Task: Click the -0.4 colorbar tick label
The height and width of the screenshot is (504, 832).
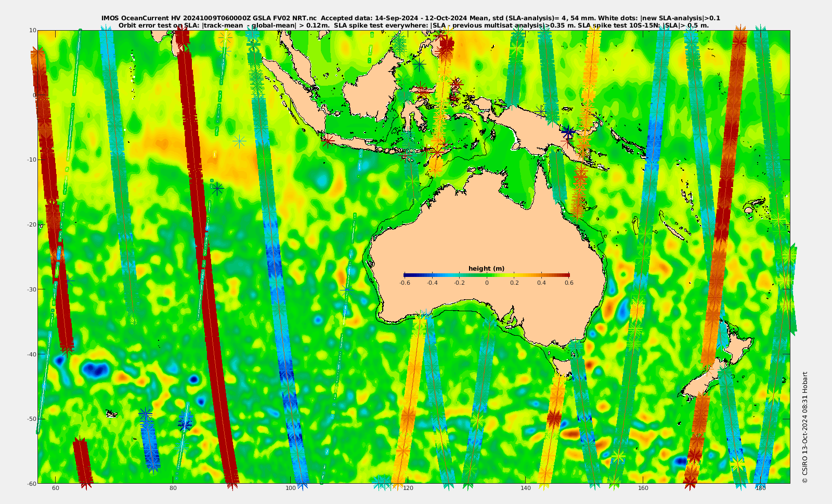Action: click(432, 283)
